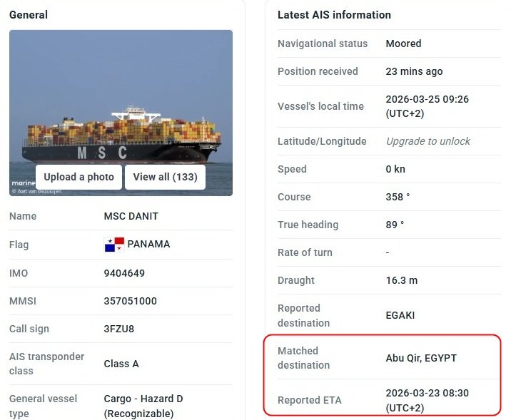
Task: Click the MMSI value 357051000
Action: point(130,301)
